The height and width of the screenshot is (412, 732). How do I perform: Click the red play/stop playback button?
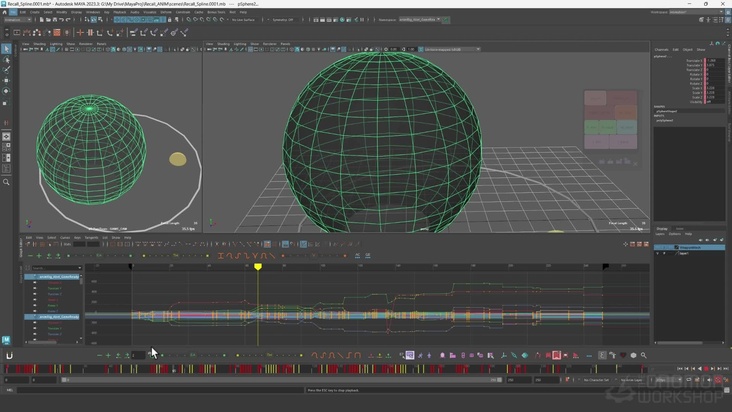click(706, 369)
